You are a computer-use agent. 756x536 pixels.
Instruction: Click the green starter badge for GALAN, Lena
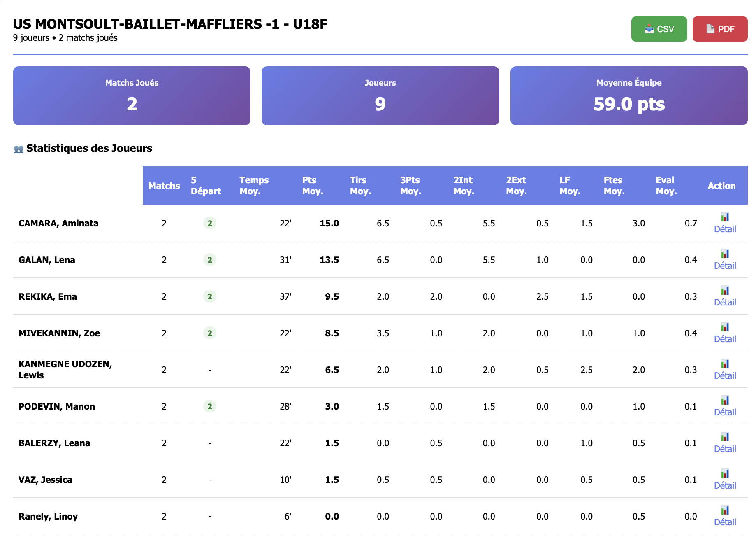coord(210,260)
